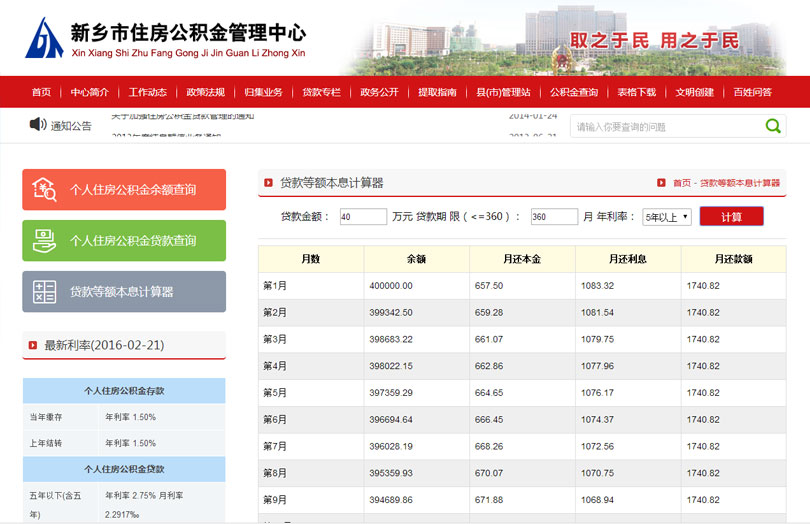This screenshot has width=810, height=524.
Task: Click the 首页 breadcrumb link
Action: pyautogui.click(x=681, y=183)
